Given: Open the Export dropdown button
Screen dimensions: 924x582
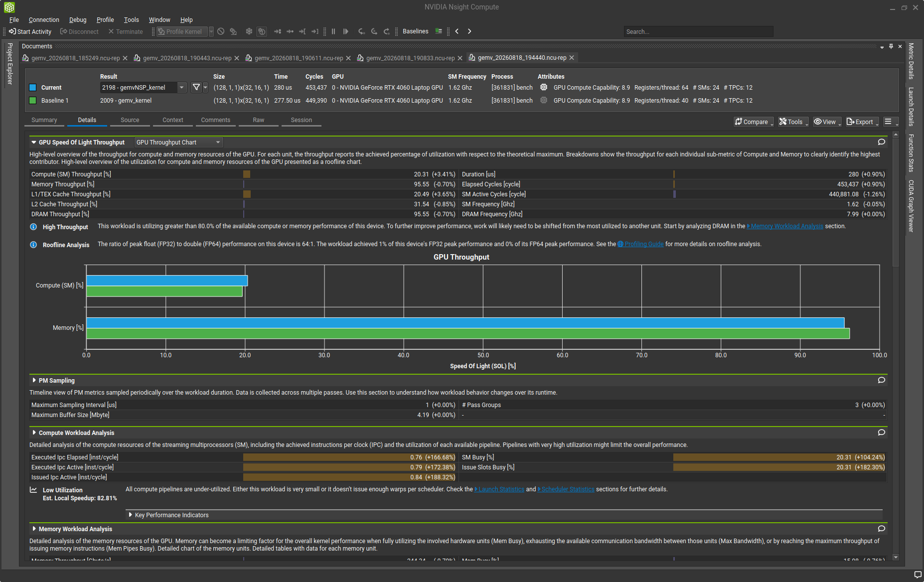Looking at the screenshot, I should pyautogui.click(x=862, y=122).
